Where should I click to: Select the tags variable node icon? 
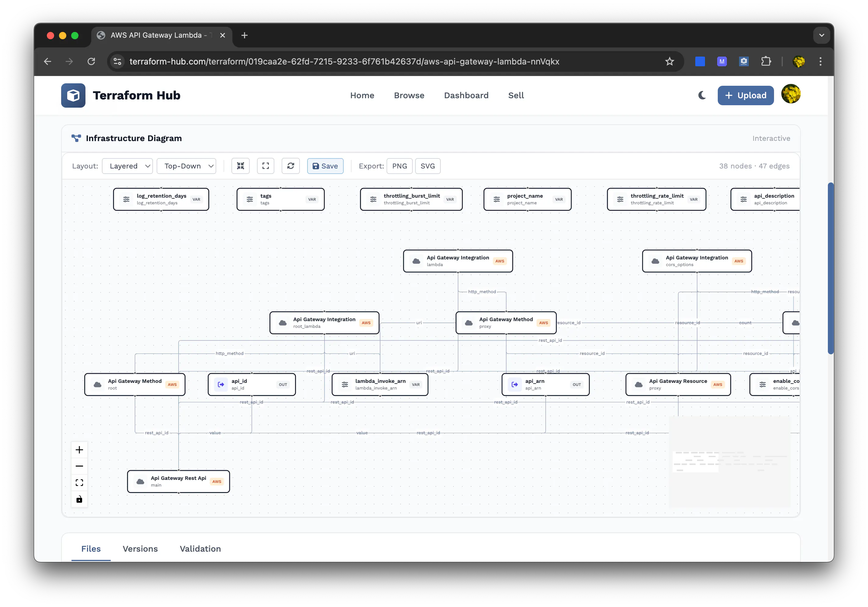click(x=250, y=199)
